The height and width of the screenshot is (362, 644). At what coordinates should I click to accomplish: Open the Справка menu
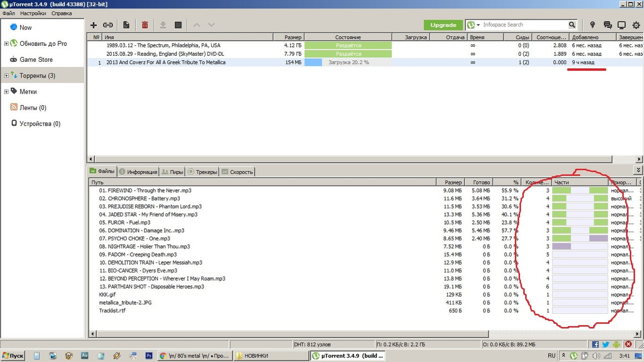61,13
